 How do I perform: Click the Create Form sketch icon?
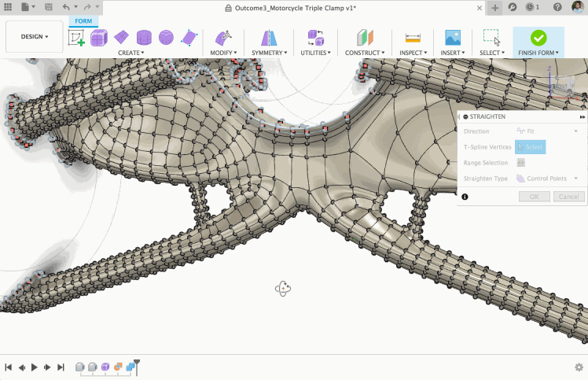[x=76, y=38]
